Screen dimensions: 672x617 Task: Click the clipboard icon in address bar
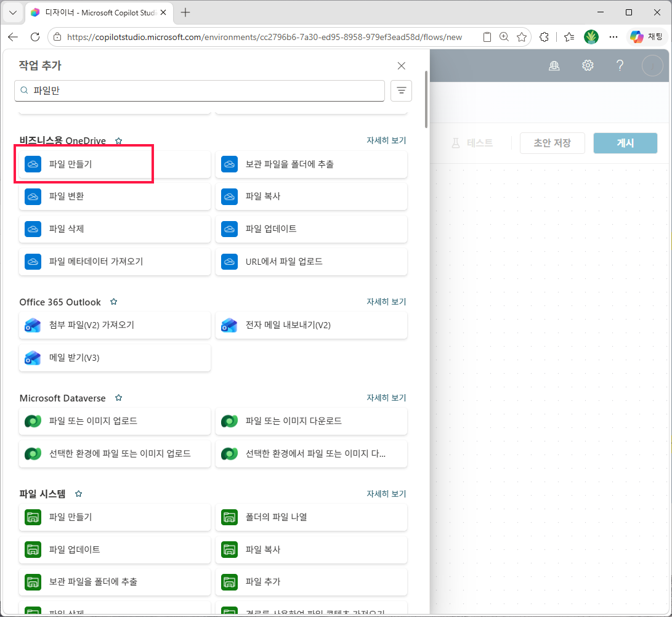click(487, 37)
